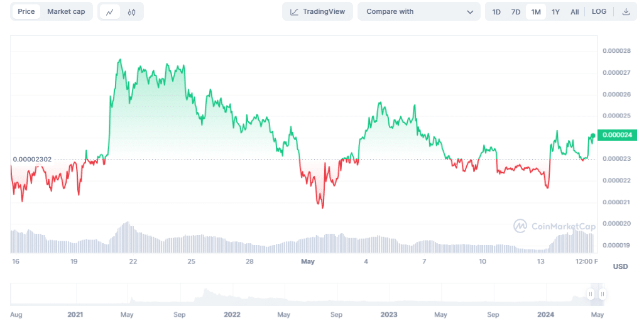Click the TradingView chart icon
The image size is (644, 323).
294,12
